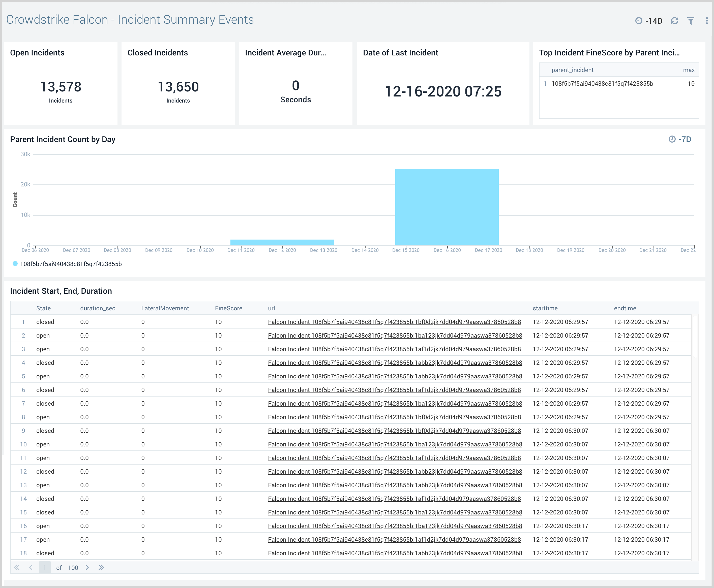The height and width of the screenshot is (588, 714).
Task: Jump to last table page with double-right chevron
Action: tap(101, 567)
